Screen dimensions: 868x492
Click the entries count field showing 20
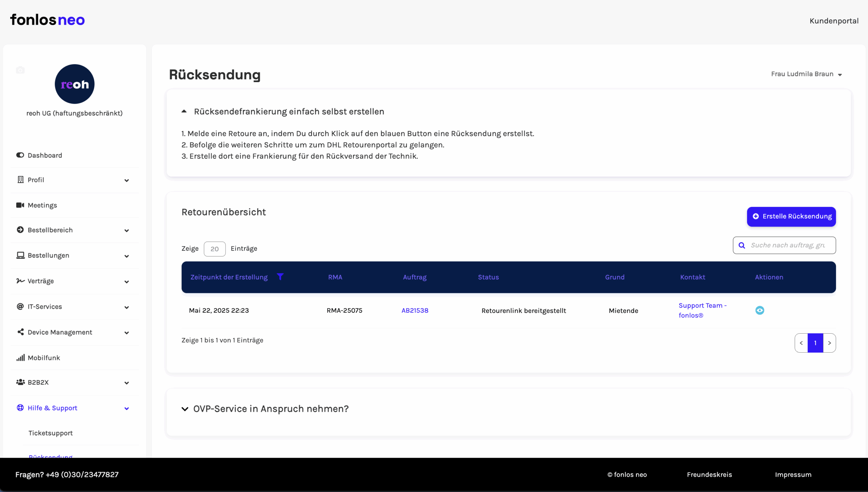point(215,249)
